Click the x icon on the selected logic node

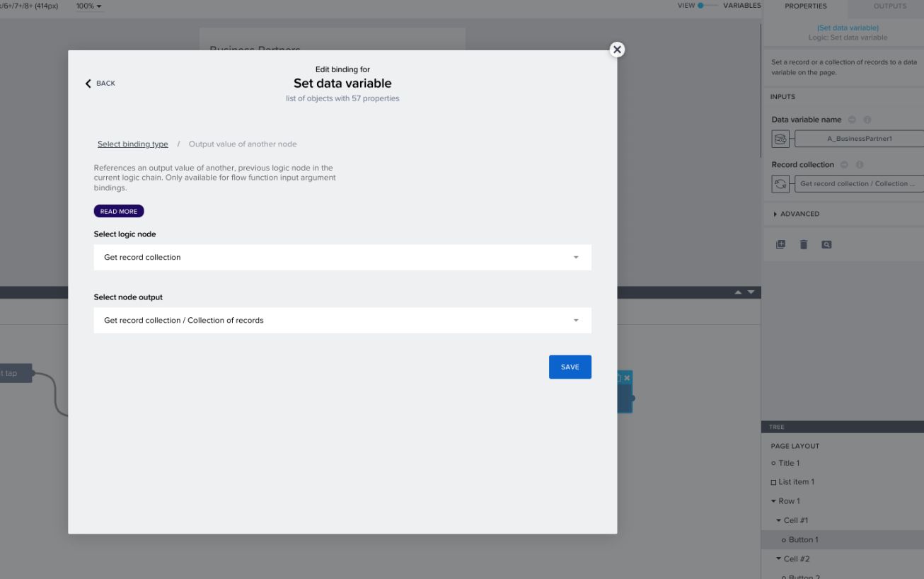click(x=627, y=378)
